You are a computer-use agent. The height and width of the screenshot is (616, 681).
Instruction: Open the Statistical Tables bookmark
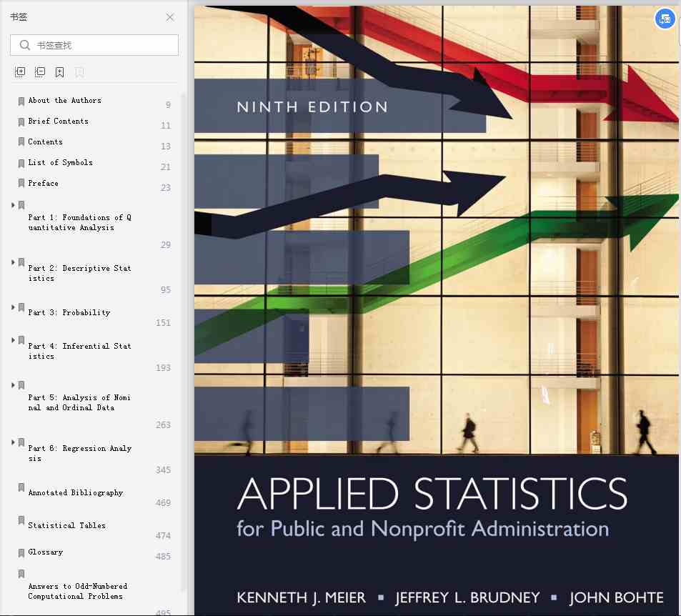click(67, 526)
